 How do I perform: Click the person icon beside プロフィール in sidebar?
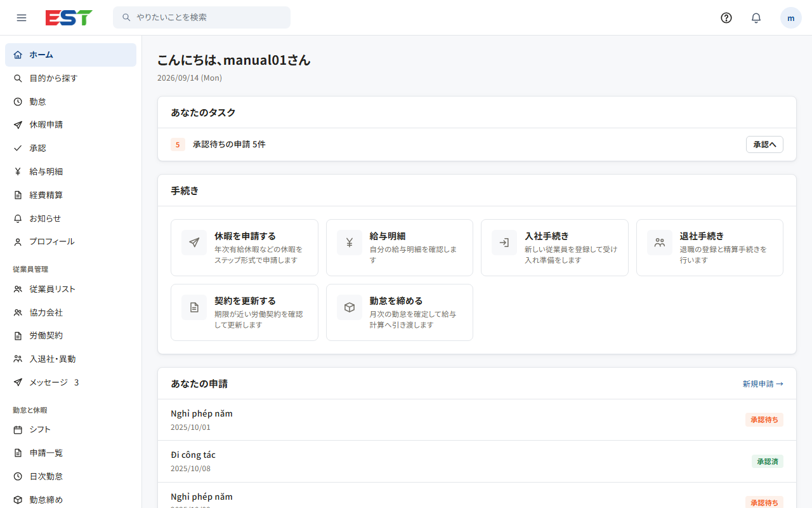[x=18, y=241]
